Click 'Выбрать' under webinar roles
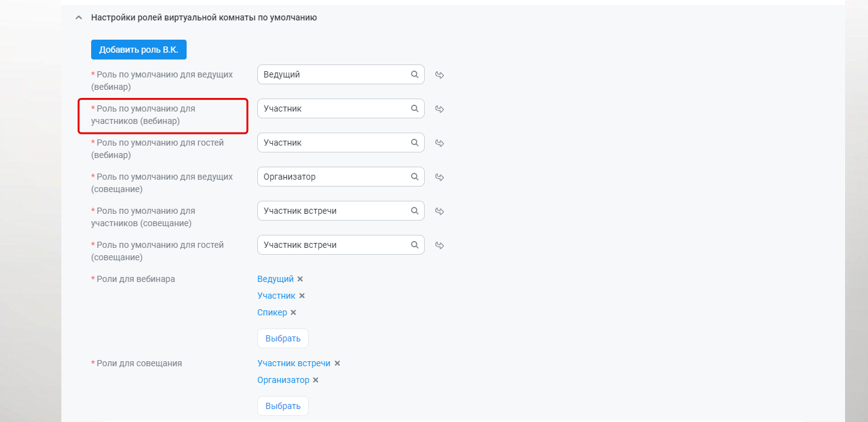 point(283,338)
